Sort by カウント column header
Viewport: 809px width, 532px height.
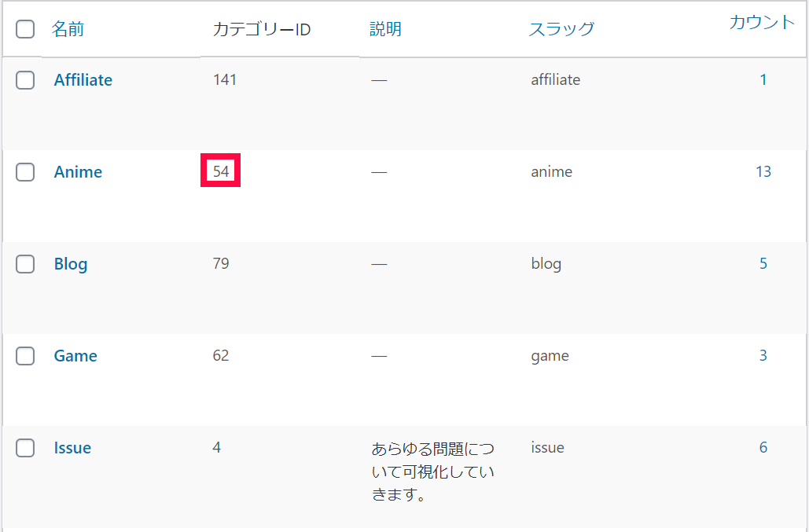click(762, 22)
